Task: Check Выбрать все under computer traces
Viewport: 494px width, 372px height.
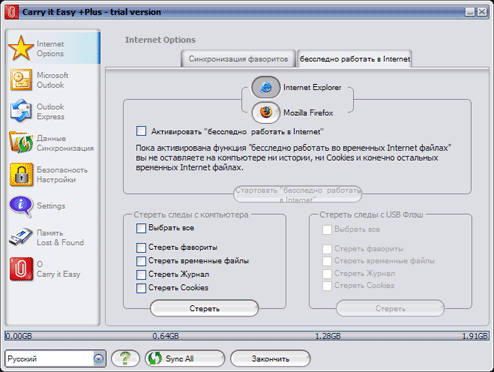Action: [141, 228]
